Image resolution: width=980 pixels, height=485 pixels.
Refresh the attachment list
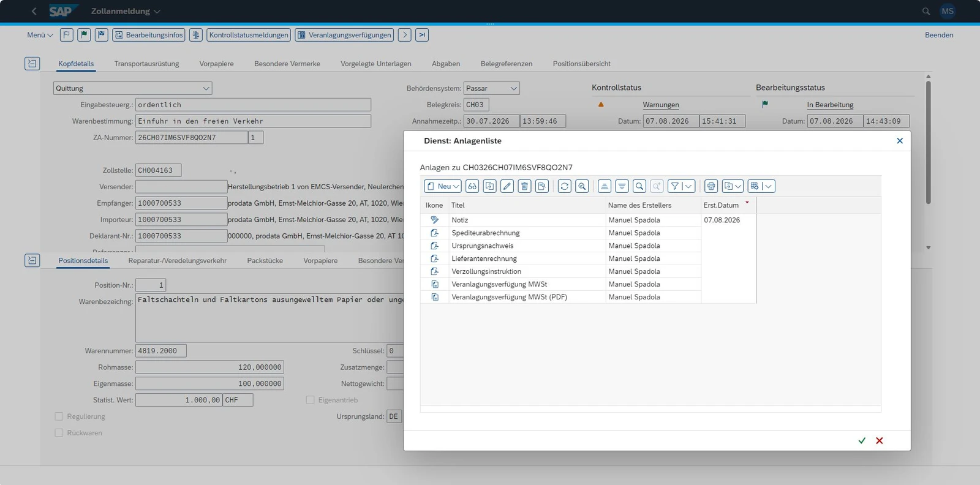tap(565, 186)
